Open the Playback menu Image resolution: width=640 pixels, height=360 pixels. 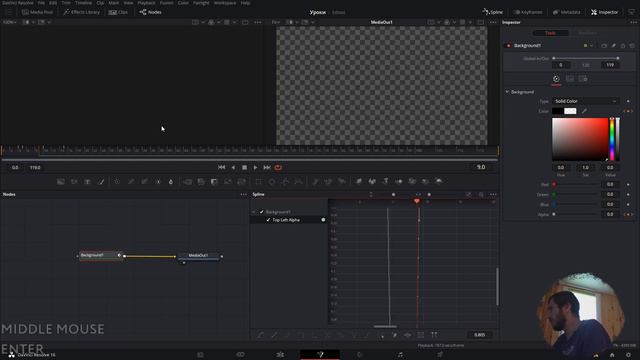tap(146, 3)
